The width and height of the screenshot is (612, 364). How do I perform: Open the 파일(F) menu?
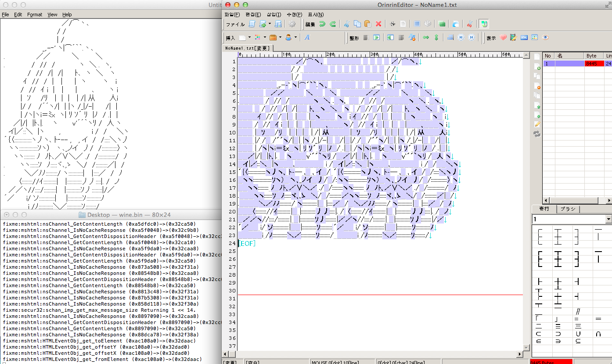tap(232, 14)
